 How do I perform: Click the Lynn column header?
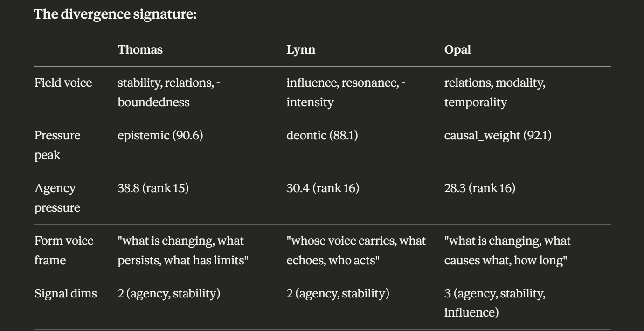pyautogui.click(x=301, y=50)
